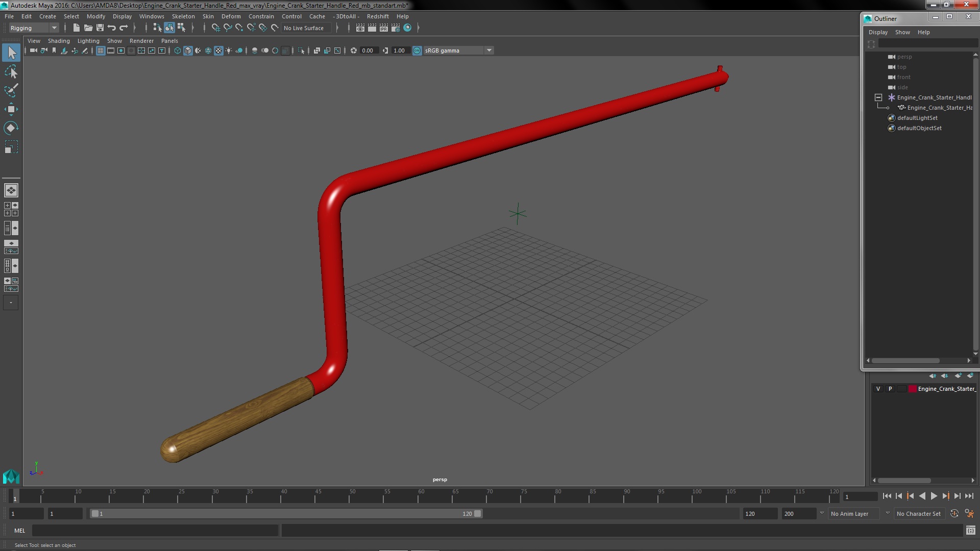Open the sRGB gamma view transform dropdown
Image resolution: width=980 pixels, height=551 pixels.
click(458, 51)
